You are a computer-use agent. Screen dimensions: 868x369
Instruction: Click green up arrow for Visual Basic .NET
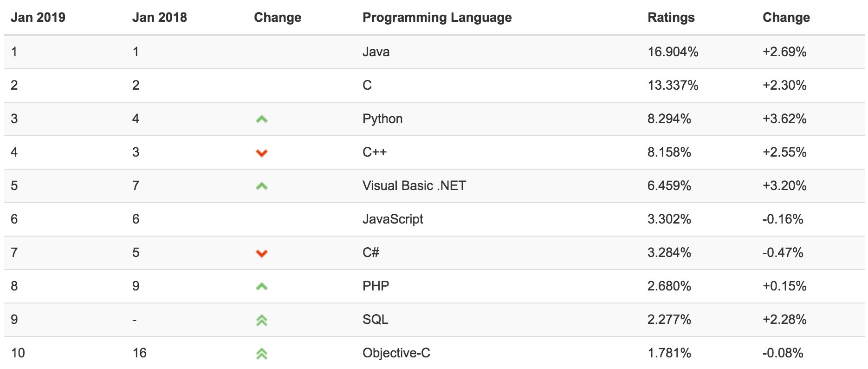tap(262, 186)
